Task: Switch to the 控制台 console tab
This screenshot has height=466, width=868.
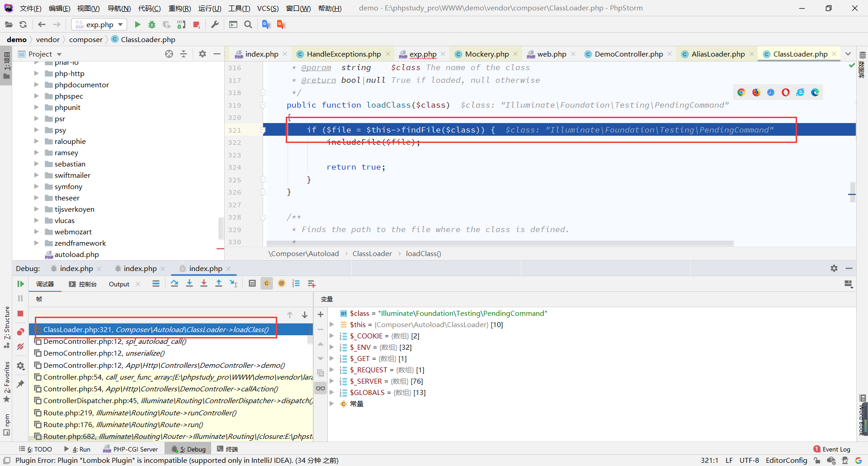Action: pos(83,284)
